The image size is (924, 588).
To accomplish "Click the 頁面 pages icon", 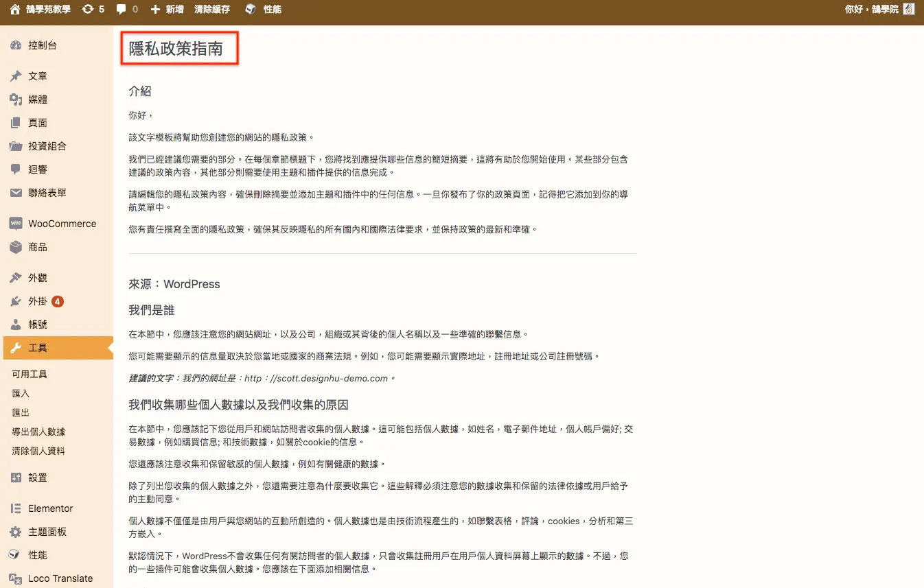I will click(16, 123).
